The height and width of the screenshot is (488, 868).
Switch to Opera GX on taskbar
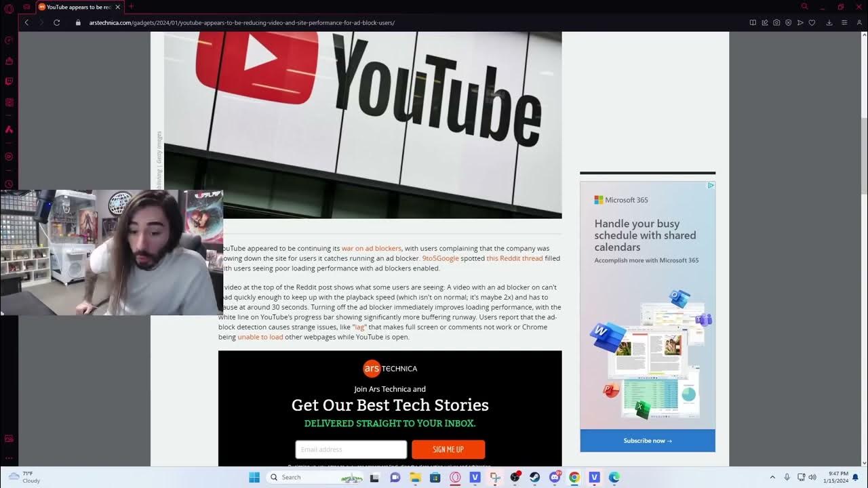coord(455,477)
